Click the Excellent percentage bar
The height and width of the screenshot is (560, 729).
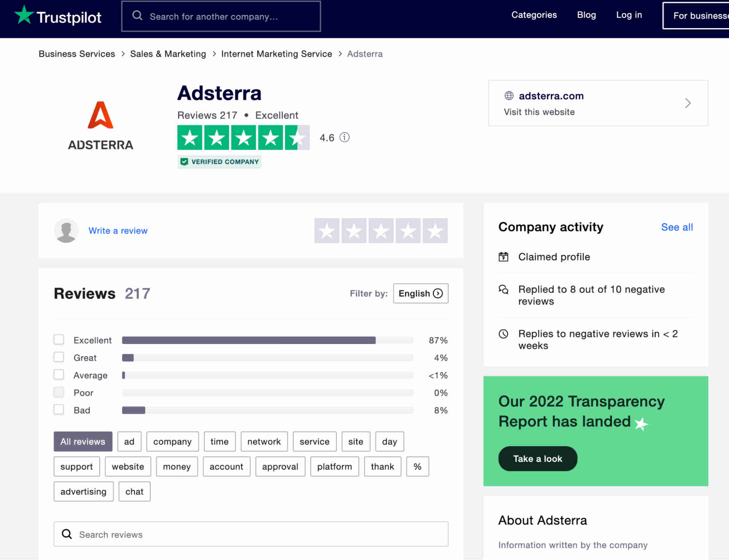248,340
